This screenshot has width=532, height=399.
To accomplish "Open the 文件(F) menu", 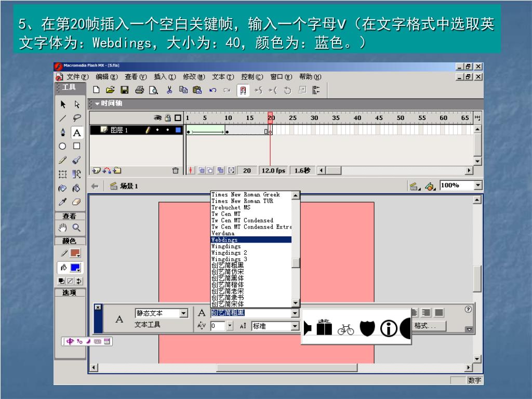I will (77, 77).
